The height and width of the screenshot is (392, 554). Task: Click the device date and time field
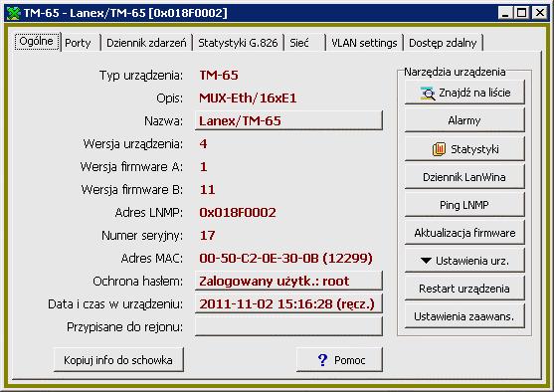(x=288, y=304)
